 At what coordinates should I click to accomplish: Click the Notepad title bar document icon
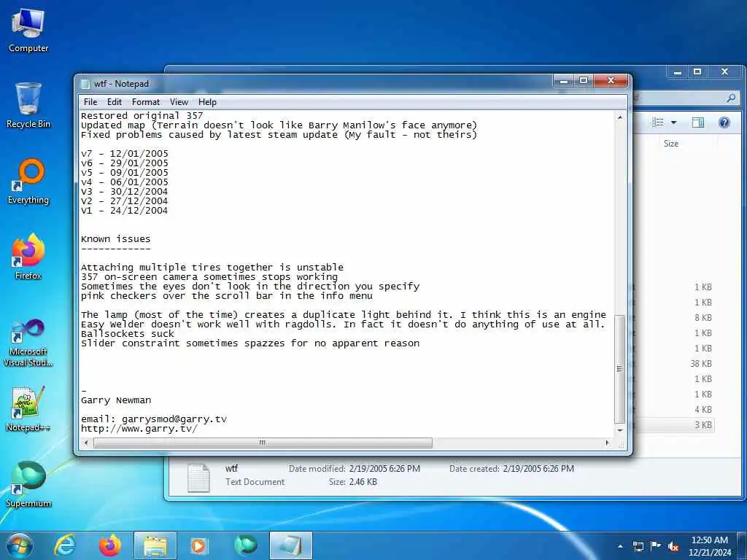pyautogui.click(x=85, y=84)
